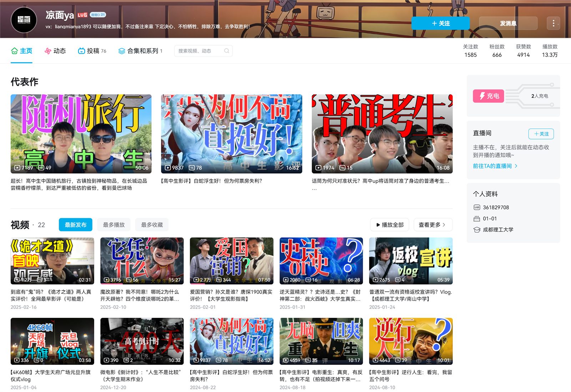Click the play triangle in 播放全部
The image size is (571, 392).
pyautogui.click(x=378, y=225)
